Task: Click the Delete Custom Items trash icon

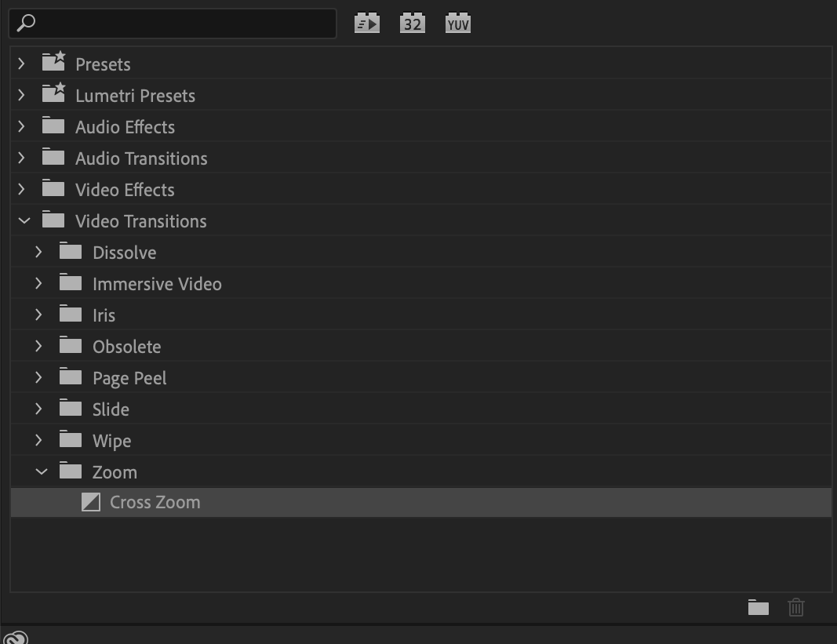Action: 796,607
